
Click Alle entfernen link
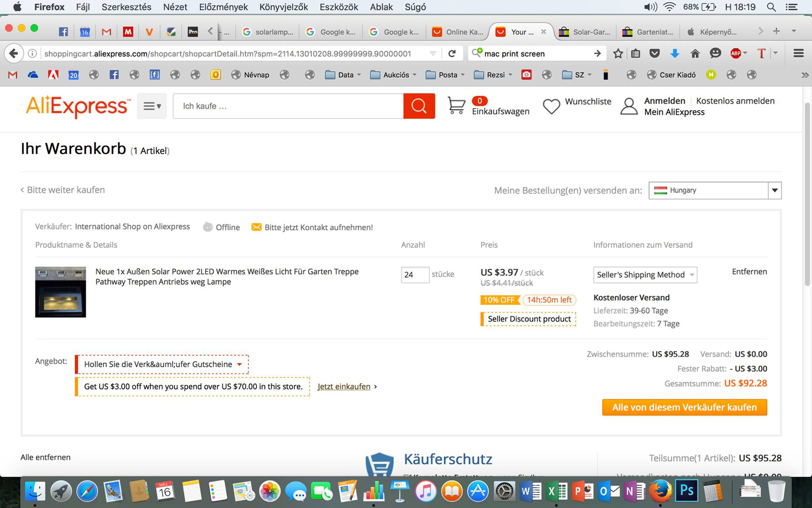pos(46,457)
